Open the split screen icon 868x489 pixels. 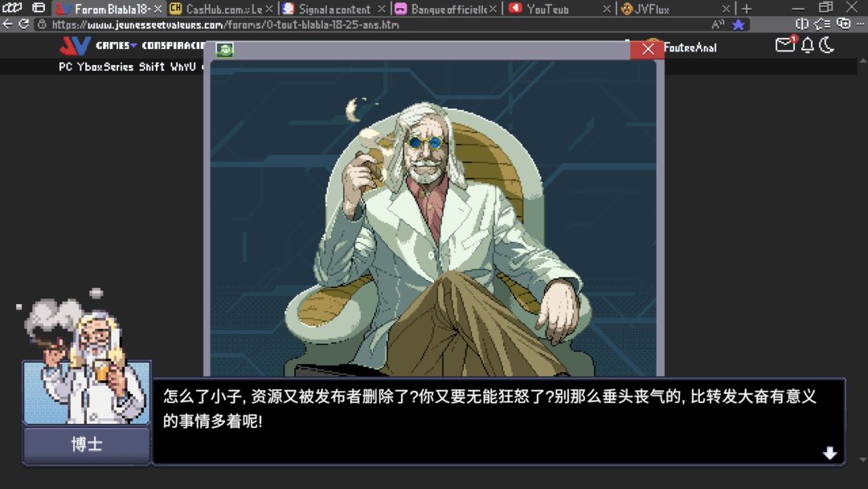click(x=801, y=24)
